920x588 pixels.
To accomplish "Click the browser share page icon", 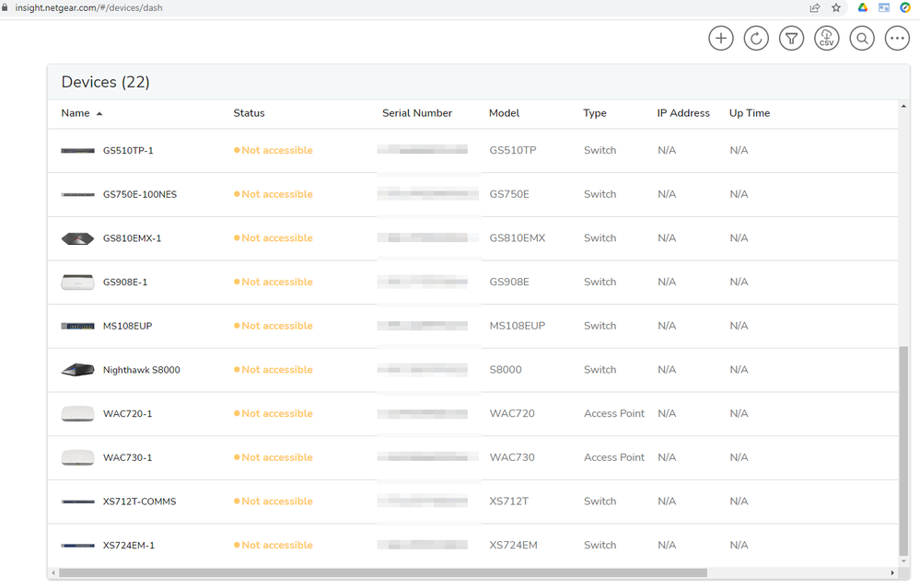I will [815, 7].
